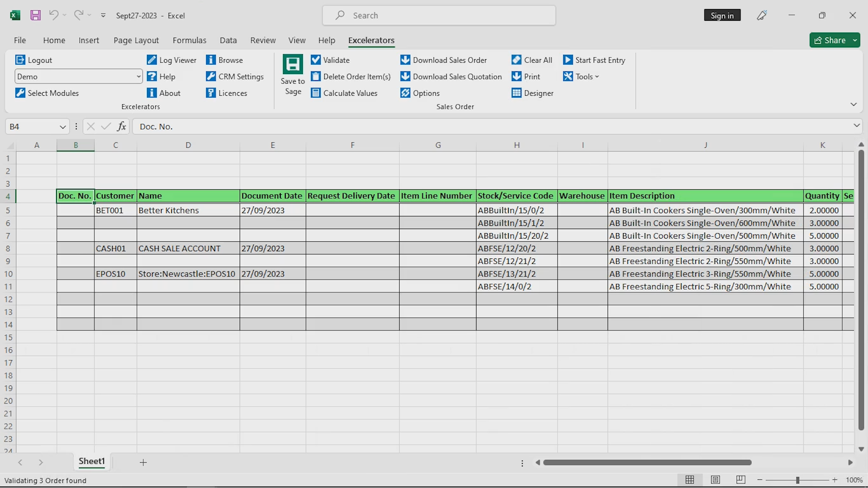
Task: Select stock code ABFSE/14/0/2 cell
Action: pyautogui.click(x=517, y=286)
